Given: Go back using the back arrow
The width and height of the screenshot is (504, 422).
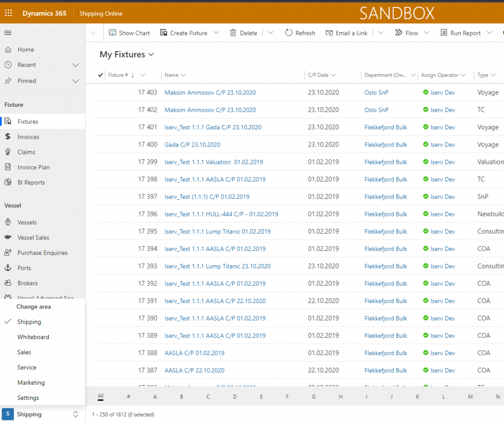Looking at the screenshot, I should coord(94,33).
